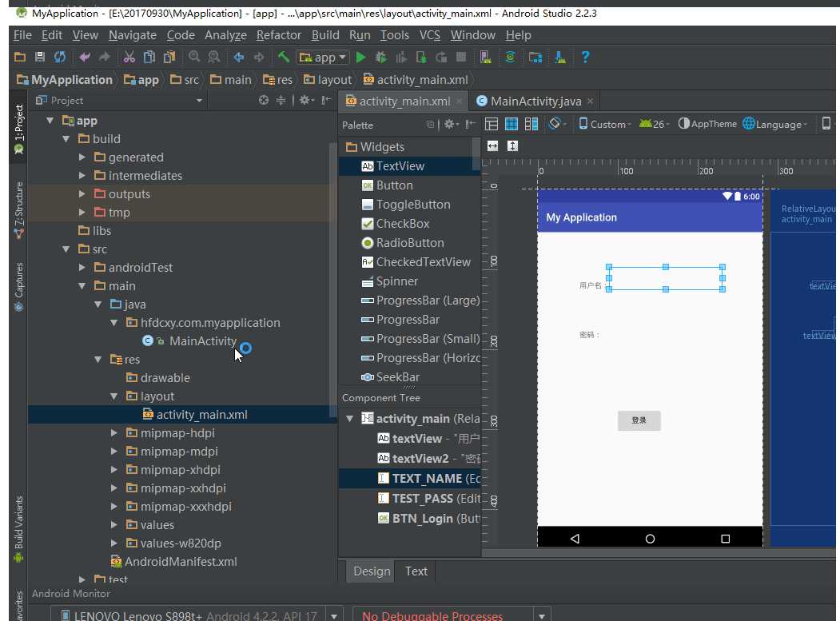
Task: Click the layout breadcrumb
Action: click(328, 80)
